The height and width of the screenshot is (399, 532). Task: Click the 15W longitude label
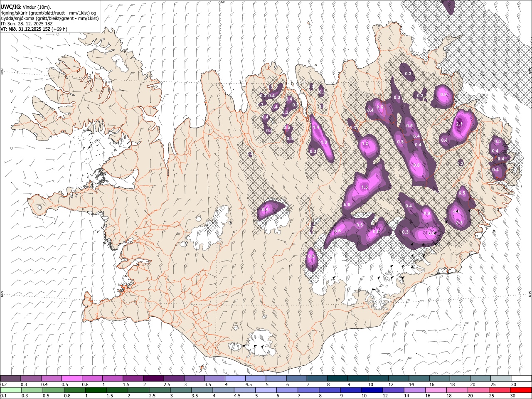(x=440, y=2)
